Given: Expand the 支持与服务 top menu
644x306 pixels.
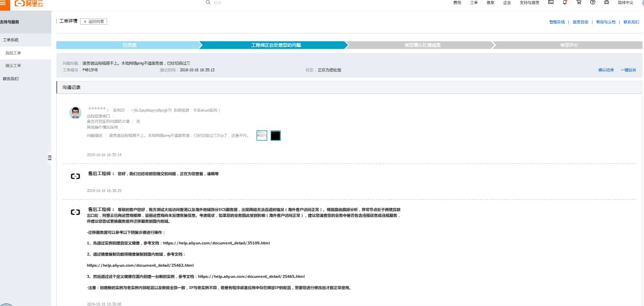Looking at the screenshot, I should [x=529, y=2].
